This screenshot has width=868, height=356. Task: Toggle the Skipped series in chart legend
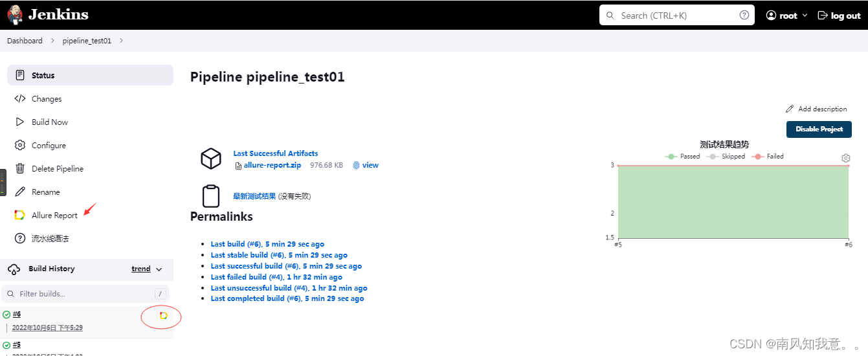click(726, 156)
